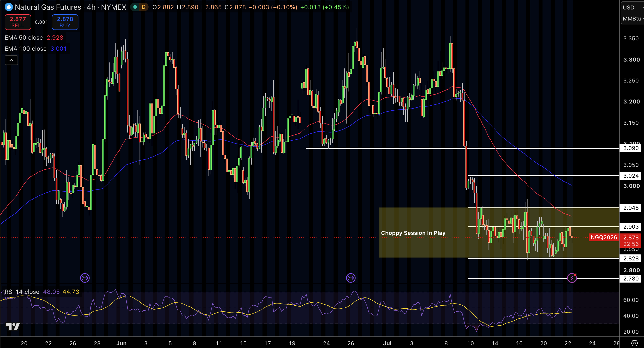Screen dimensions: 644x348
Task: Click the Natural Gas flame symbol icon
Action: pos(9,7)
